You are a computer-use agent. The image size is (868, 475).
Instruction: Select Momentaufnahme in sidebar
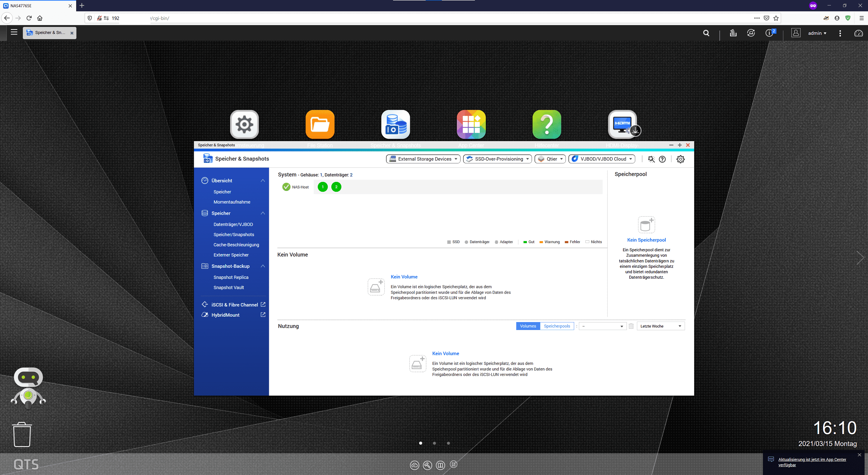pos(232,202)
